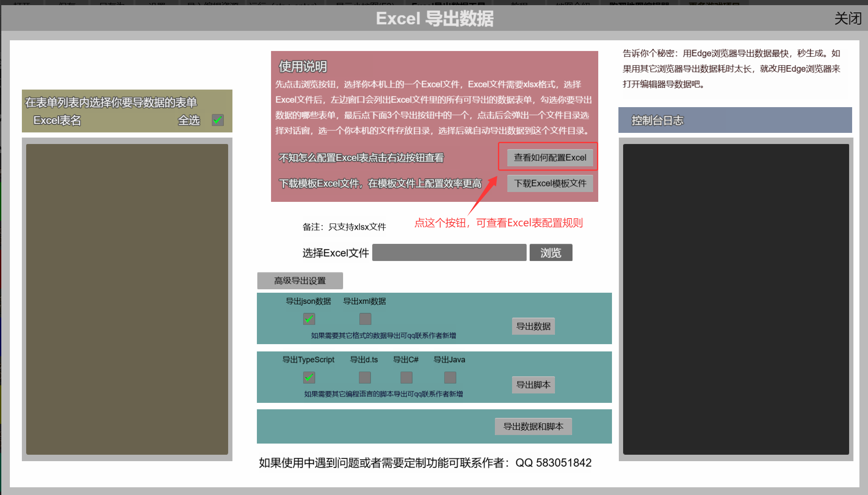Click the Excel表名 column header

(x=57, y=120)
